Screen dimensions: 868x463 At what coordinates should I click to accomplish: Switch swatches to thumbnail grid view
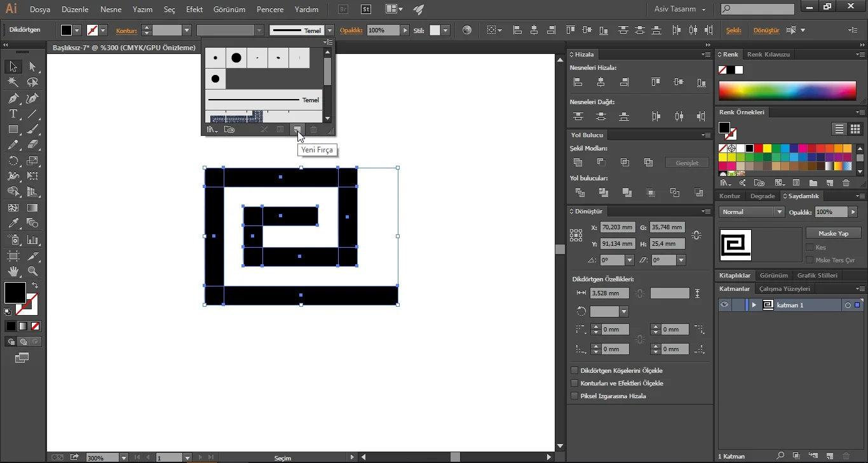855,129
